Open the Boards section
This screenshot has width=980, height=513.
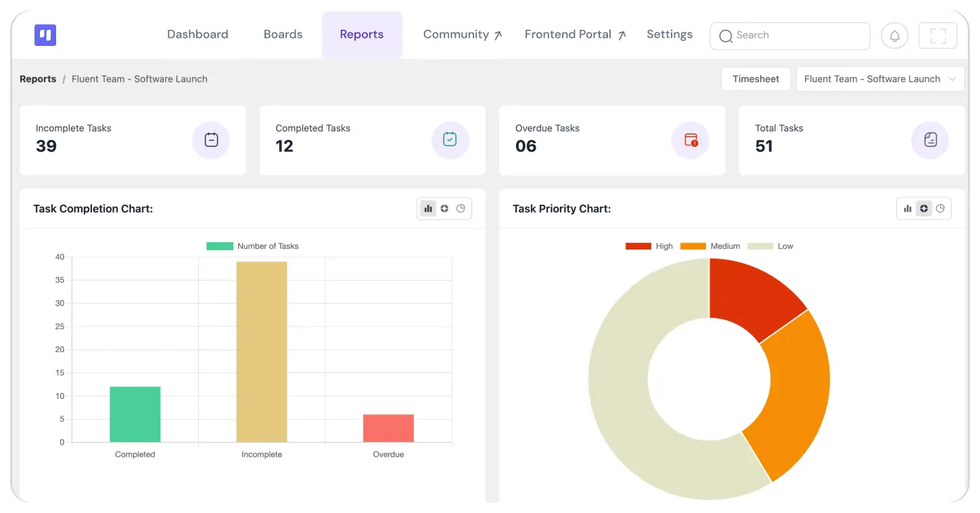[x=283, y=34]
